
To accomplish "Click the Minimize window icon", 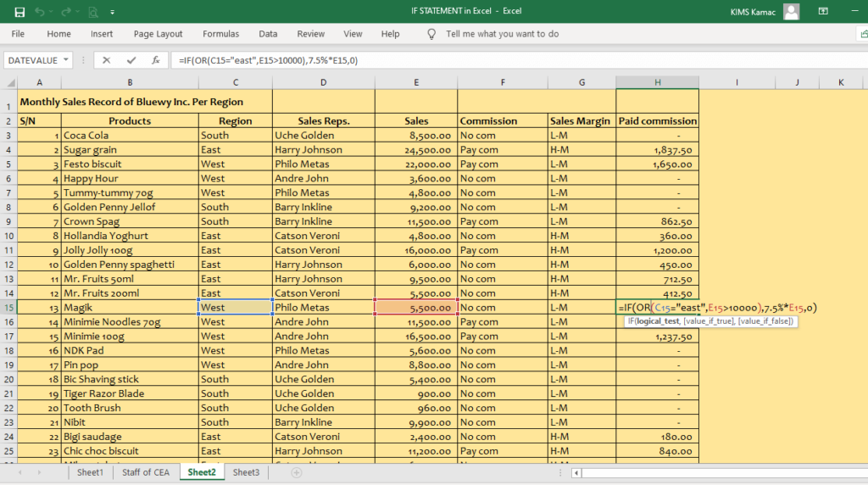I will click(854, 11).
